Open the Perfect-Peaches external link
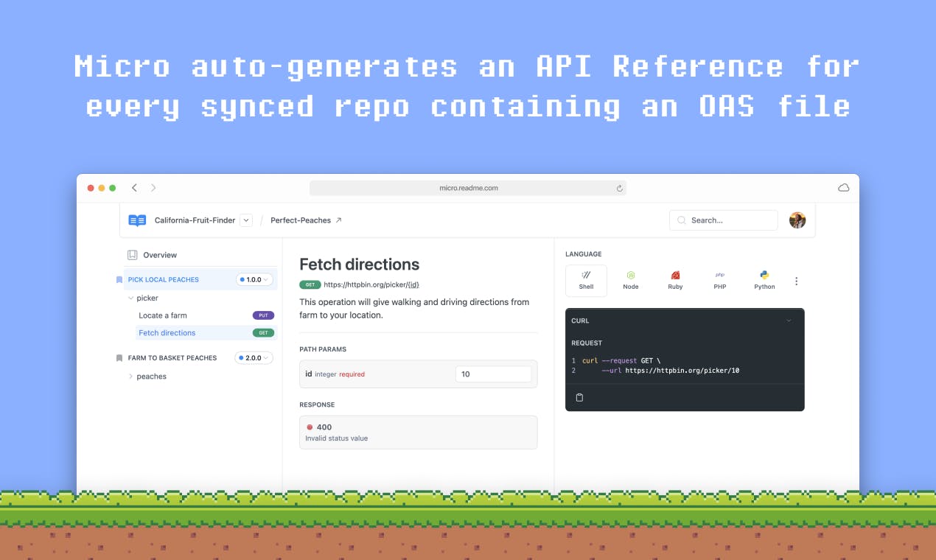Viewport: 936px width, 560px height. (306, 220)
